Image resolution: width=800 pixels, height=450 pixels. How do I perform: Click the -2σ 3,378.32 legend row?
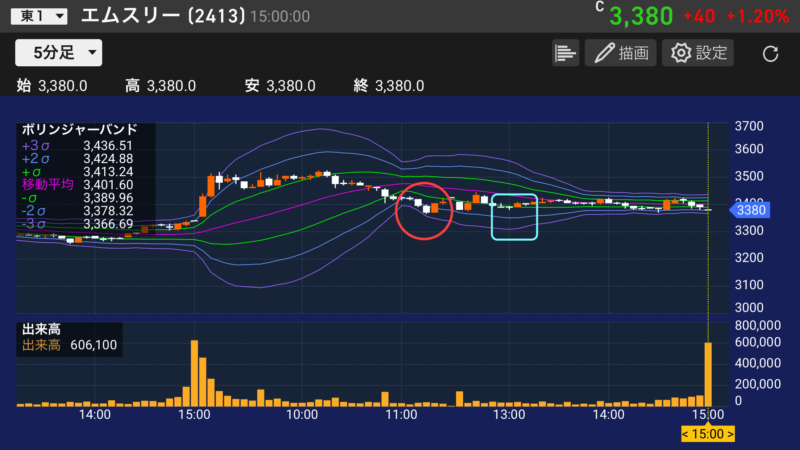pyautogui.click(x=77, y=211)
